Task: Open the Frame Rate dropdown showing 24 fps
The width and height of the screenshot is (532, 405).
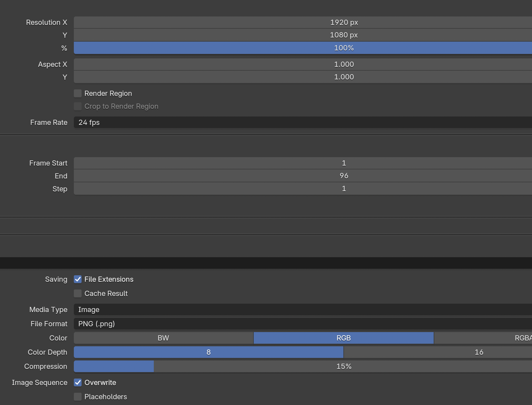Action: click(x=303, y=122)
